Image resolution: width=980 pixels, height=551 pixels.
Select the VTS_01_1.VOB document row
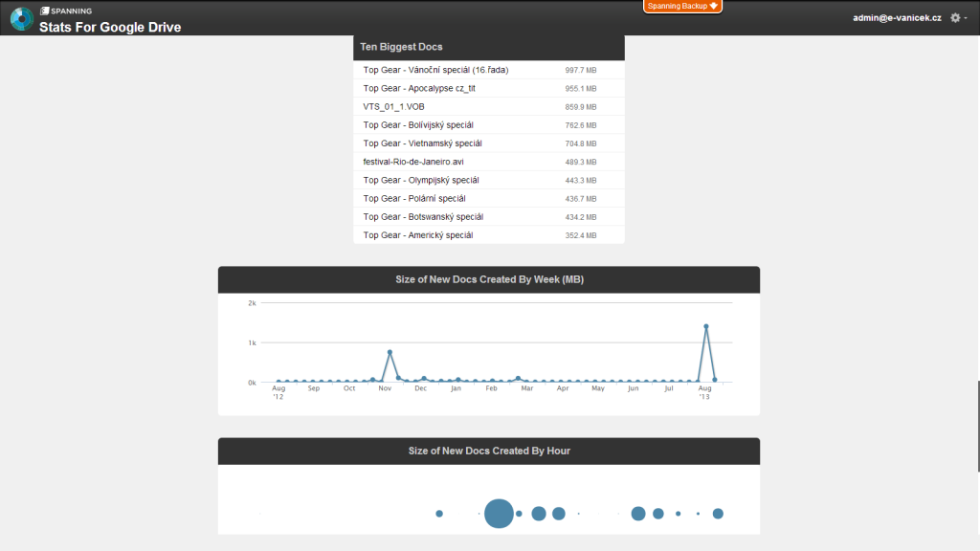(489, 107)
